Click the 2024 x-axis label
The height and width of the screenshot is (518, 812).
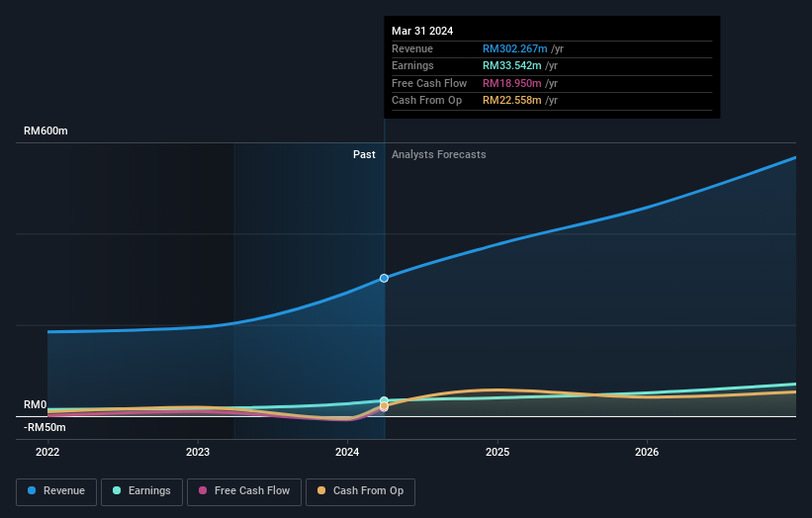(347, 452)
